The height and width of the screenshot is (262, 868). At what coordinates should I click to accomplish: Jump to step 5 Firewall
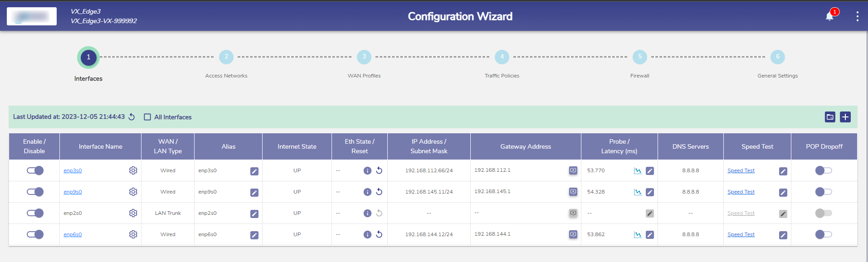tap(639, 57)
